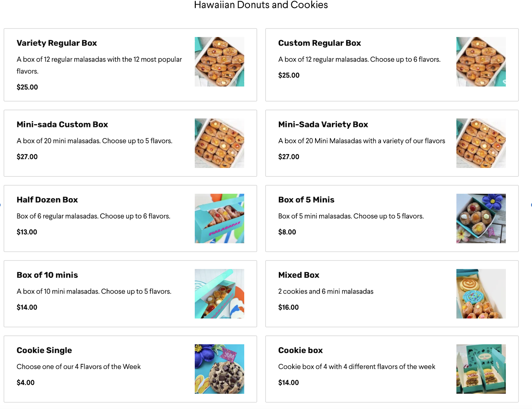The image size is (532, 409).
Task: Click the Mixed Box cookies image
Action: (481, 293)
